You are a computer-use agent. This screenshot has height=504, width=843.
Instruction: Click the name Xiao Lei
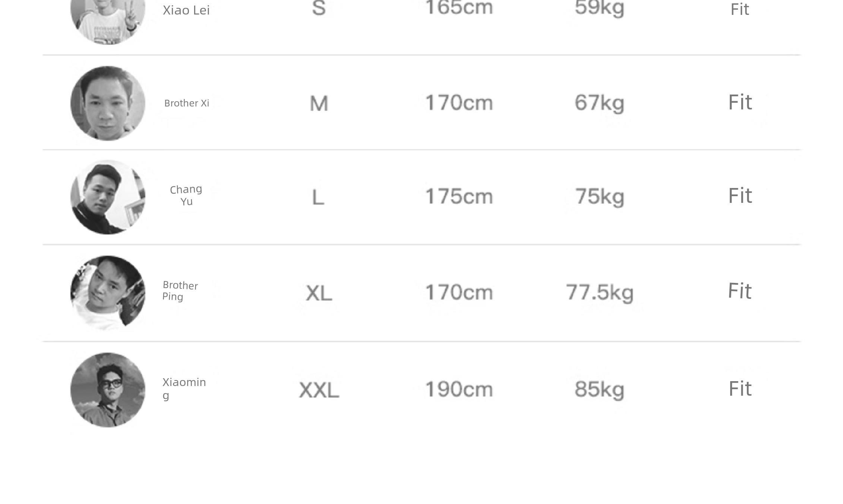click(x=186, y=10)
